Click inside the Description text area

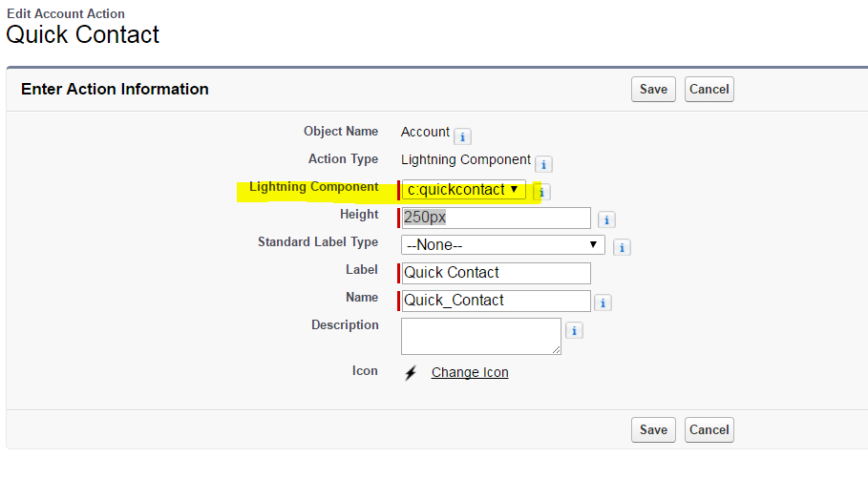click(480, 336)
